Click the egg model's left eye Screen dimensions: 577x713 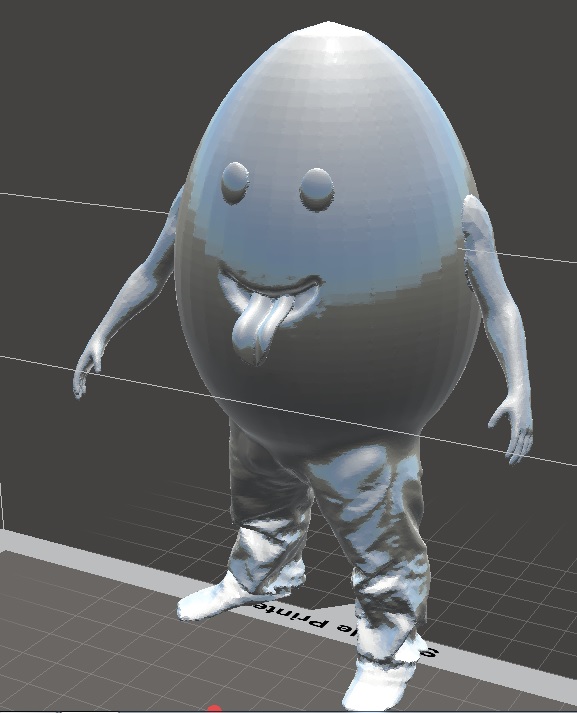(235, 182)
